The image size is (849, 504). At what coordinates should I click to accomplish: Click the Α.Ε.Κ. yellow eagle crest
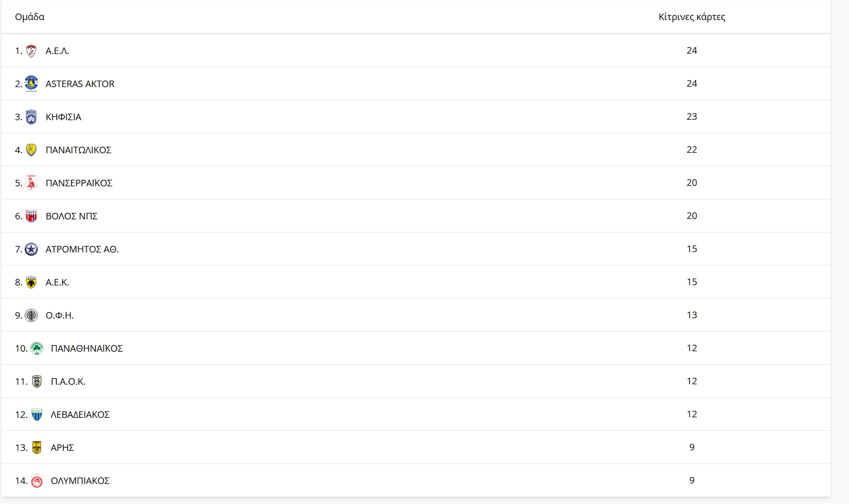pyautogui.click(x=31, y=282)
